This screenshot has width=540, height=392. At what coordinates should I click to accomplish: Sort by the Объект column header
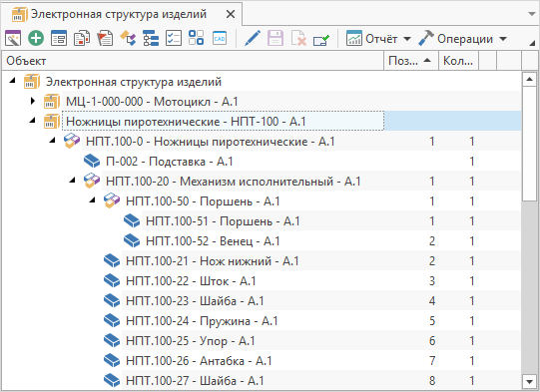coord(193,61)
